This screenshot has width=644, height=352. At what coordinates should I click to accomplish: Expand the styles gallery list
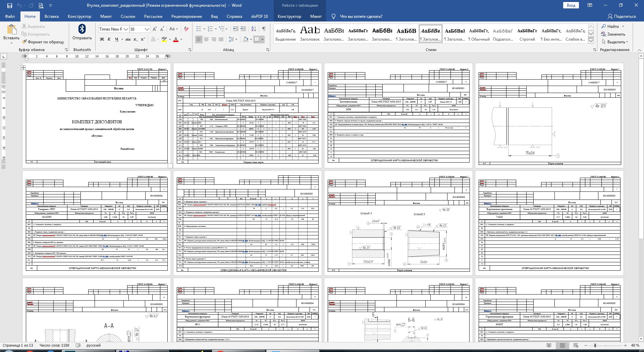click(591, 41)
